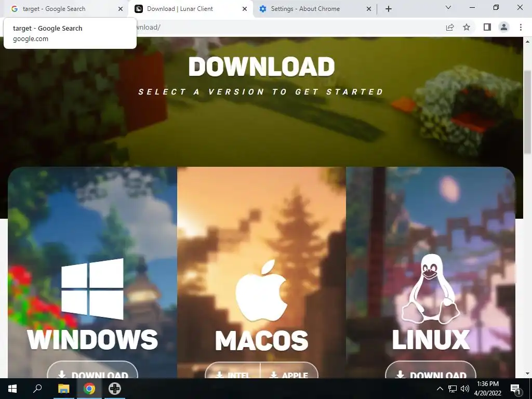Switch to the Settings - About Chrome tab

coord(315,9)
